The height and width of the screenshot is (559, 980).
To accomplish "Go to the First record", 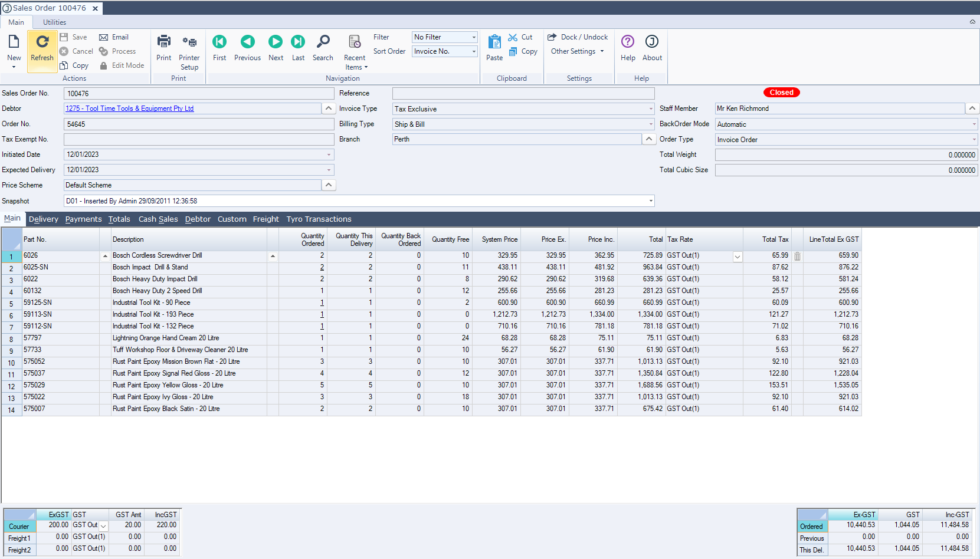I will [219, 42].
